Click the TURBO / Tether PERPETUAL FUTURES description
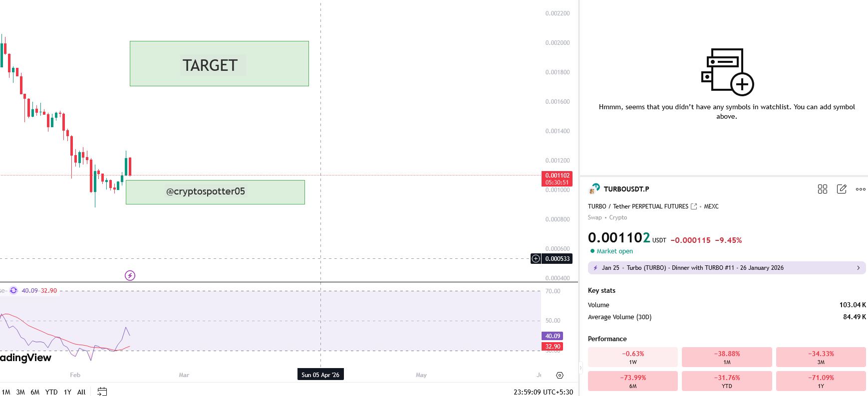868x396 pixels. (x=638, y=206)
